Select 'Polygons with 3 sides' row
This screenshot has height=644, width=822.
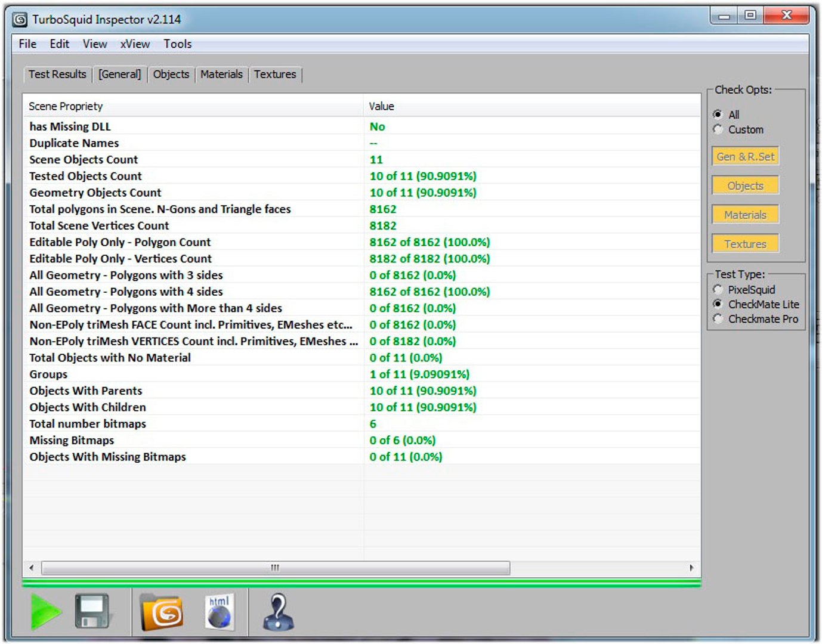pos(361,275)
